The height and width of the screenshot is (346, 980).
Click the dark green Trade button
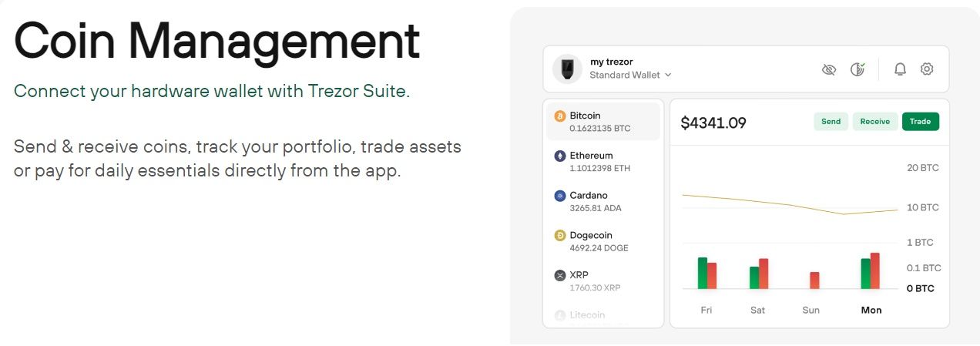[920, 122]
